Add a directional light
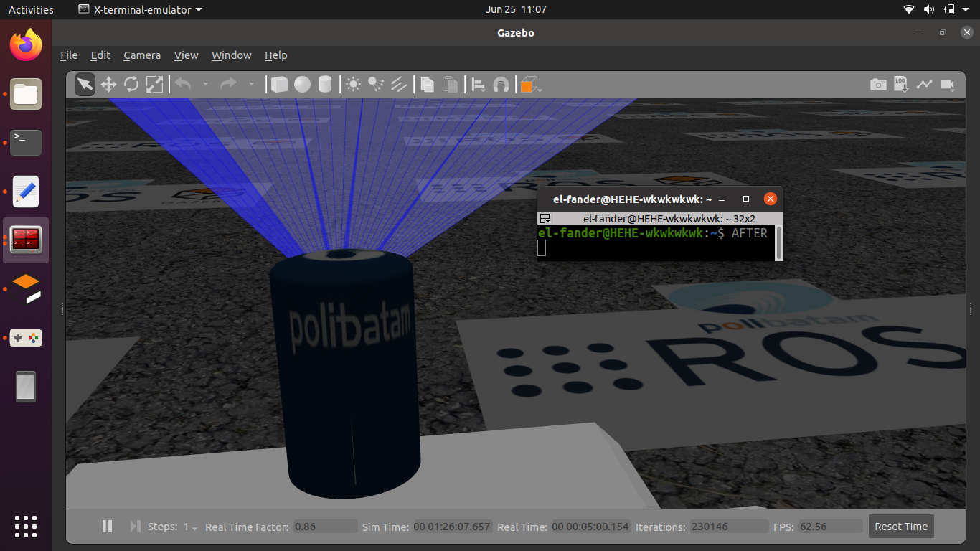 coord(399,85)
